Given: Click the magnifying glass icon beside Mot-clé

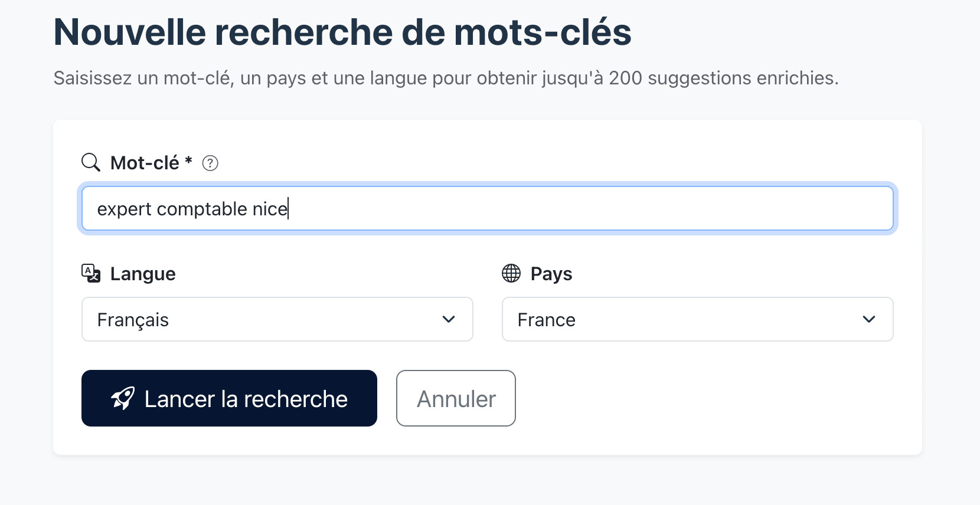Looking at the screenshot, I should click(x=91, y=162).
